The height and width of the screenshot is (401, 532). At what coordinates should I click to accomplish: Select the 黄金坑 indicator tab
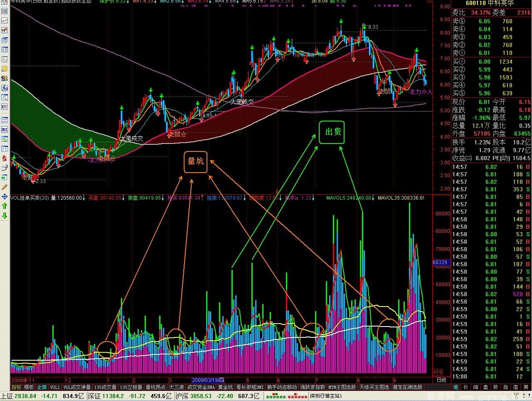click(x=226, y=387)
